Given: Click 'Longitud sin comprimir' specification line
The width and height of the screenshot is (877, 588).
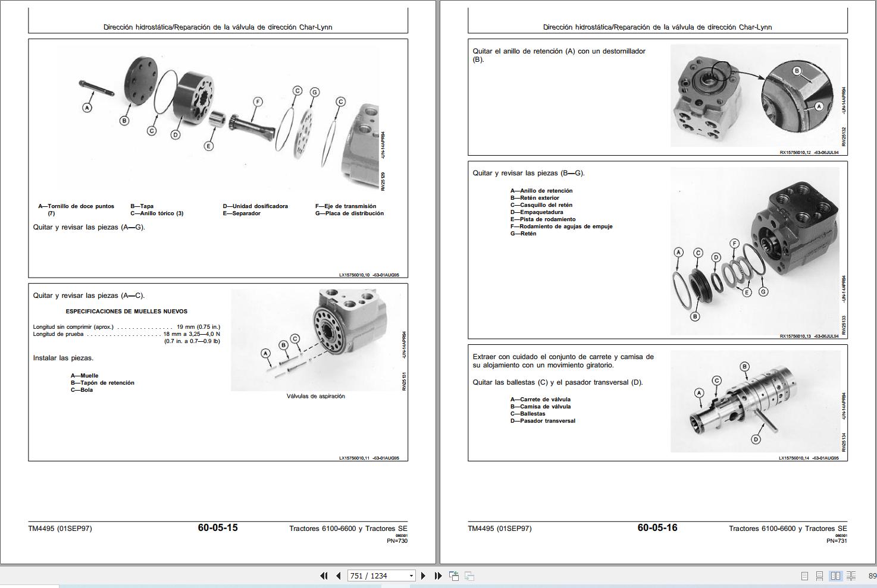Looking at the screenshot, I should click(126, 327).
